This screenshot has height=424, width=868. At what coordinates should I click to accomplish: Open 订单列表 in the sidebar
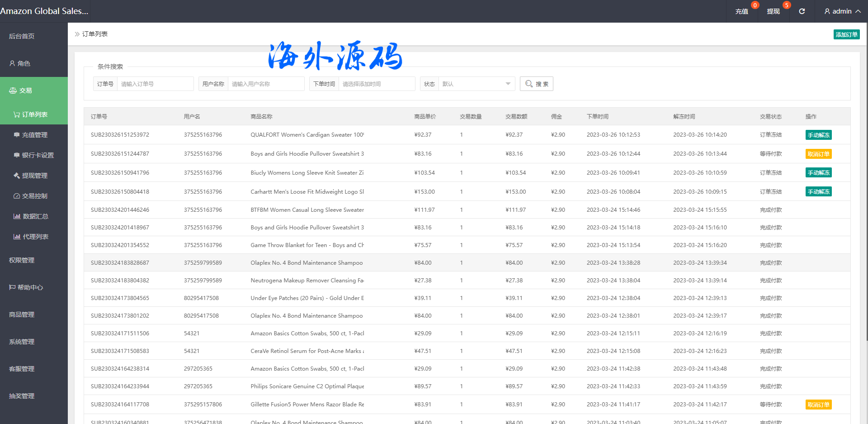pyautogui.click(x=34, y=114)
